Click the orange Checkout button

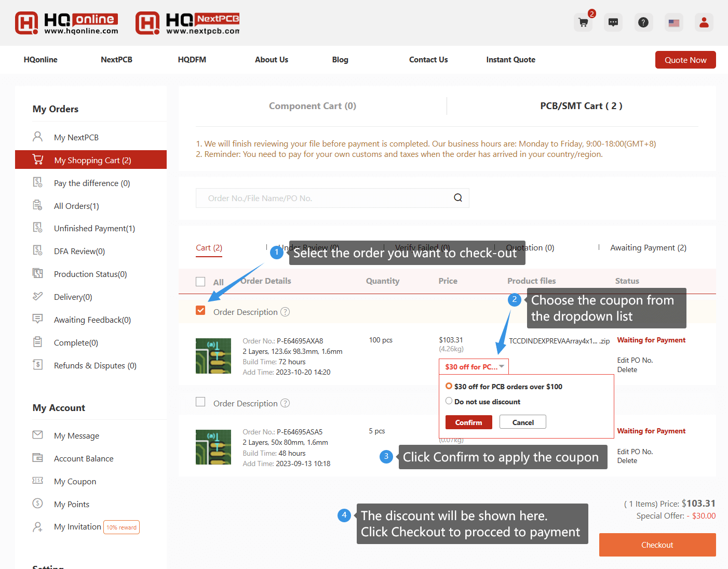point(657,545)
